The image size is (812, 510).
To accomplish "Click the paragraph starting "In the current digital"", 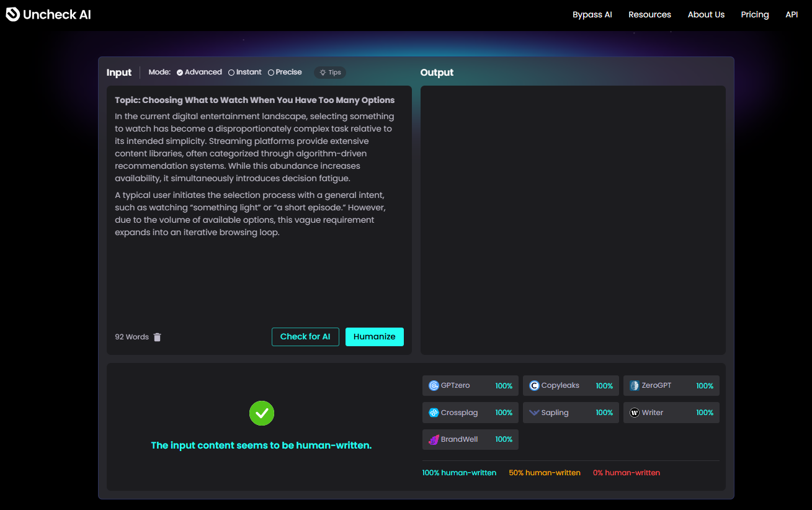I will tap(255, 148).
